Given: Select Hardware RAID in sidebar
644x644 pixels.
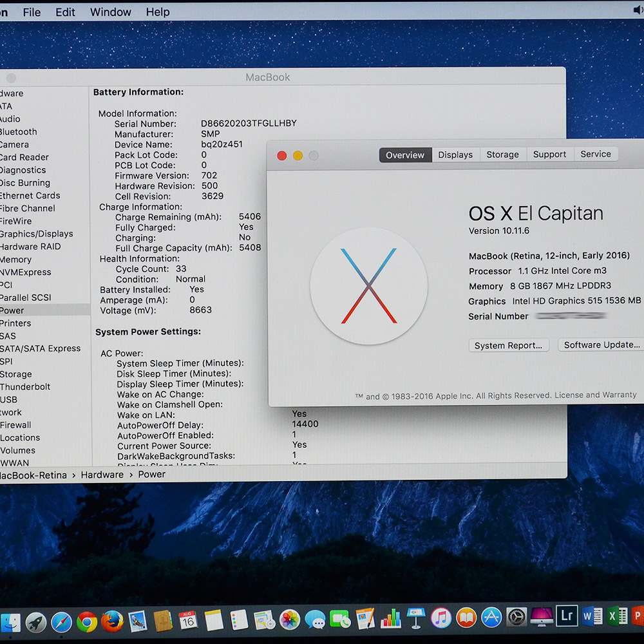Looking at the screenshot, I should pos(30,247).
